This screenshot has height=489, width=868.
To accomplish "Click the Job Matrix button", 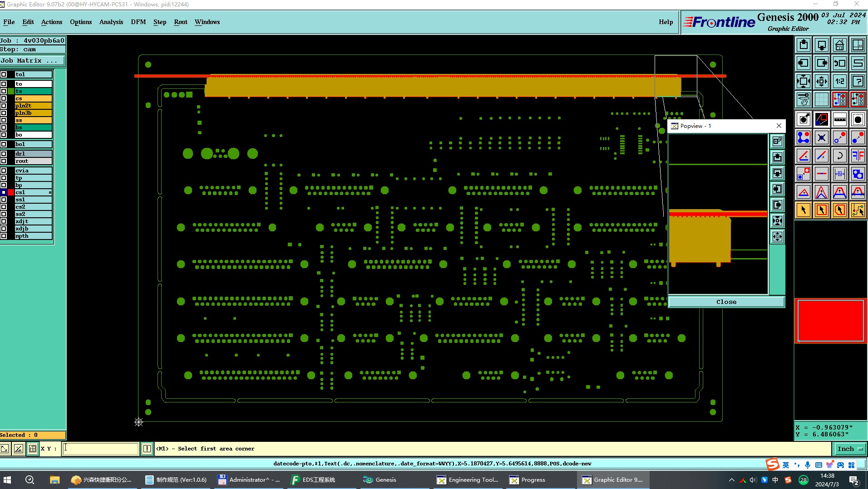I will click(x=33, y=60).
